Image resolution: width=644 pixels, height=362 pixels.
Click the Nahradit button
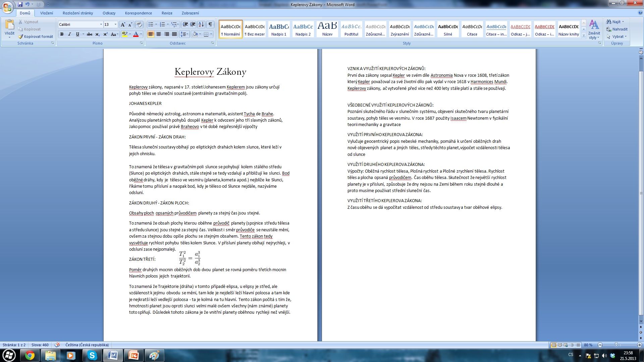[x=617, y=29]
